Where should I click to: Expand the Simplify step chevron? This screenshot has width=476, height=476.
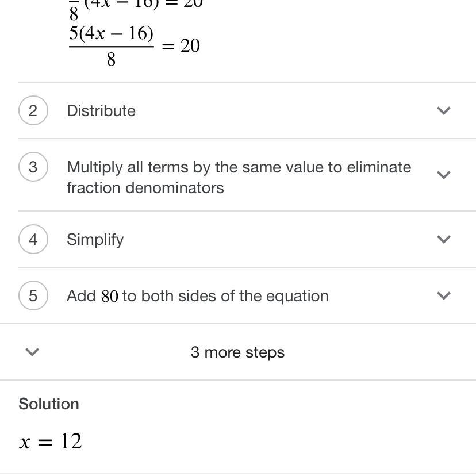tap(443, 239)
